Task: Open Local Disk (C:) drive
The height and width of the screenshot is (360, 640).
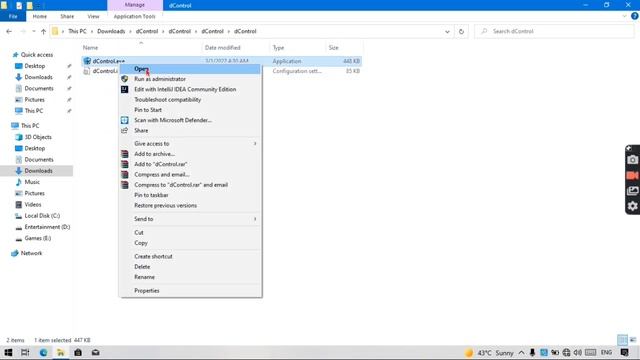Action: (x=42, y=216)
